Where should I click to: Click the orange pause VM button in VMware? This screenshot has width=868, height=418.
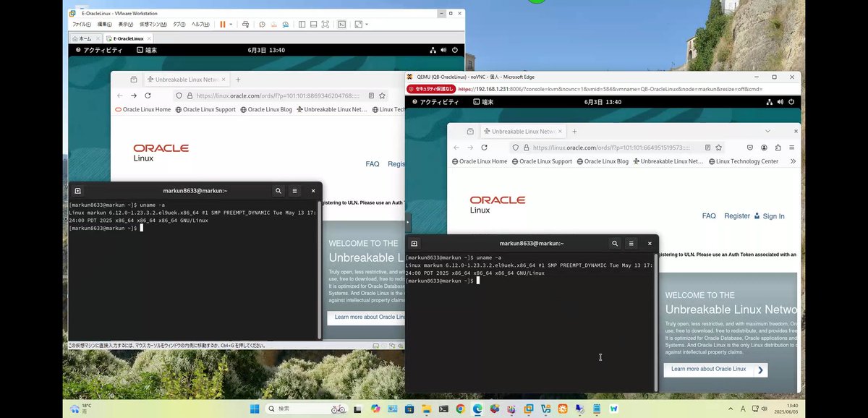click(222, 25)
